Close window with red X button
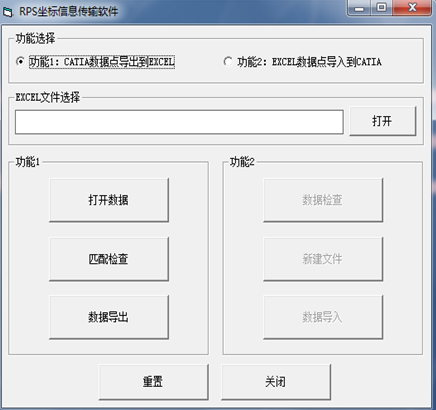Screen dimensions: 436x410 point(412,8)
